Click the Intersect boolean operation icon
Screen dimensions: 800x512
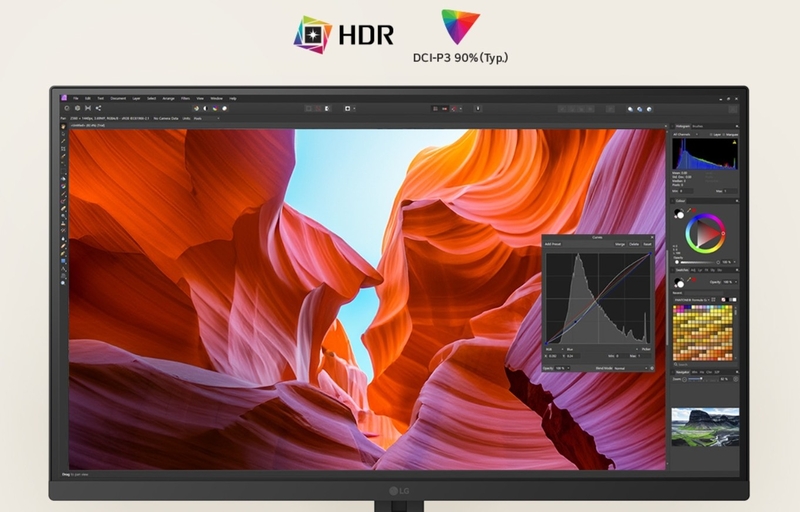[649, 109]
